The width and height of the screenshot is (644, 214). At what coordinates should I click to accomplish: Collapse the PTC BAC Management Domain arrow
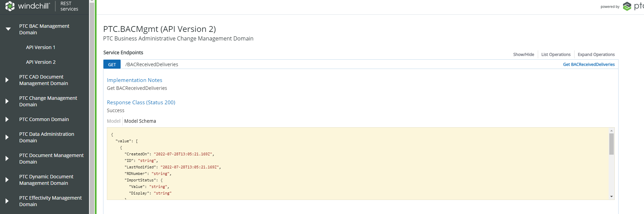[x=8, y=29]
